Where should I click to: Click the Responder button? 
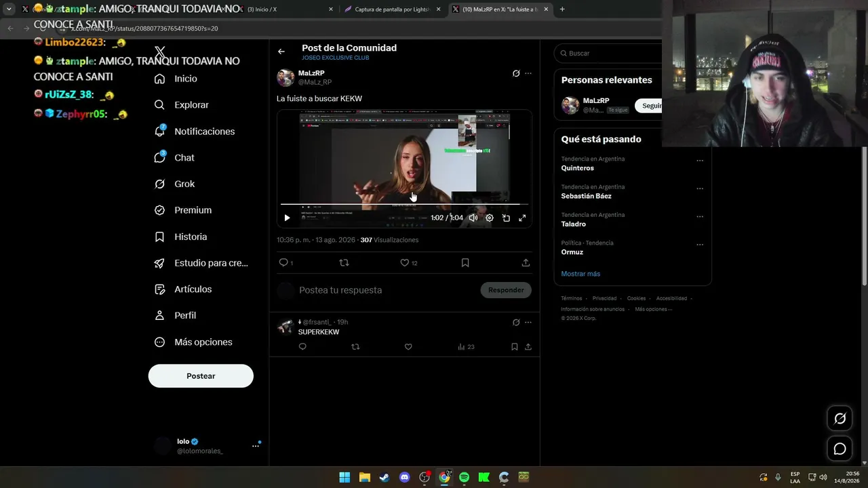click(506, 290)
